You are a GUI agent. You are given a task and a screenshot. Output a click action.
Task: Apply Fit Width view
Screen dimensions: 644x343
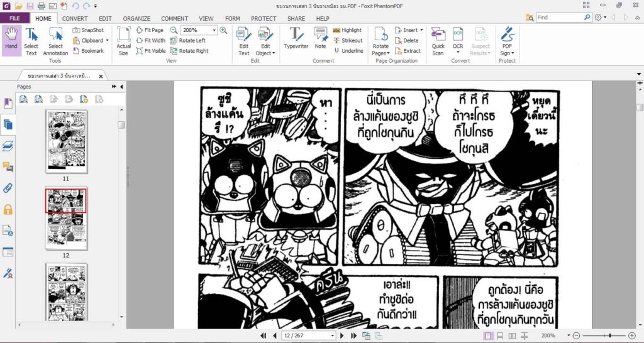(151, 40)
